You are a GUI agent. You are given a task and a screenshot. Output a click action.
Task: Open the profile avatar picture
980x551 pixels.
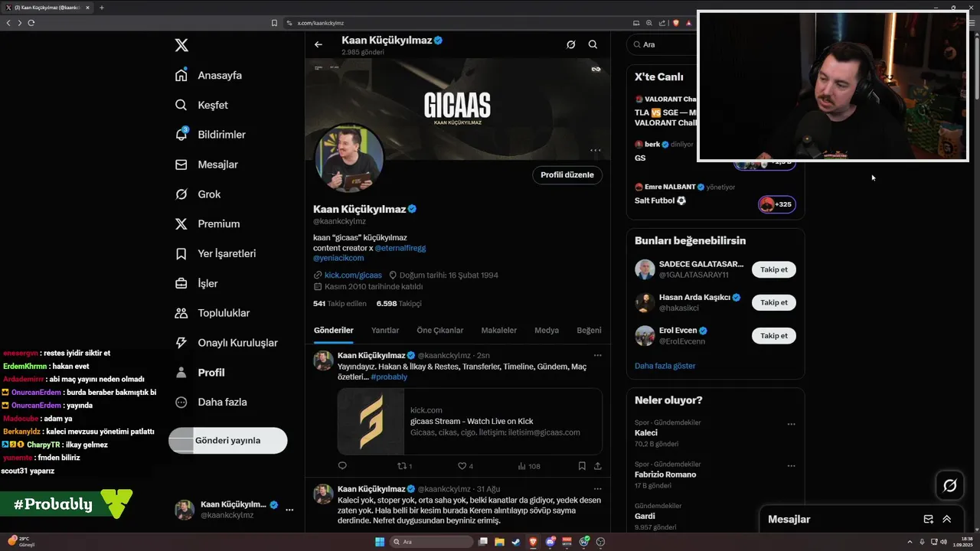[x=350, y=158]
